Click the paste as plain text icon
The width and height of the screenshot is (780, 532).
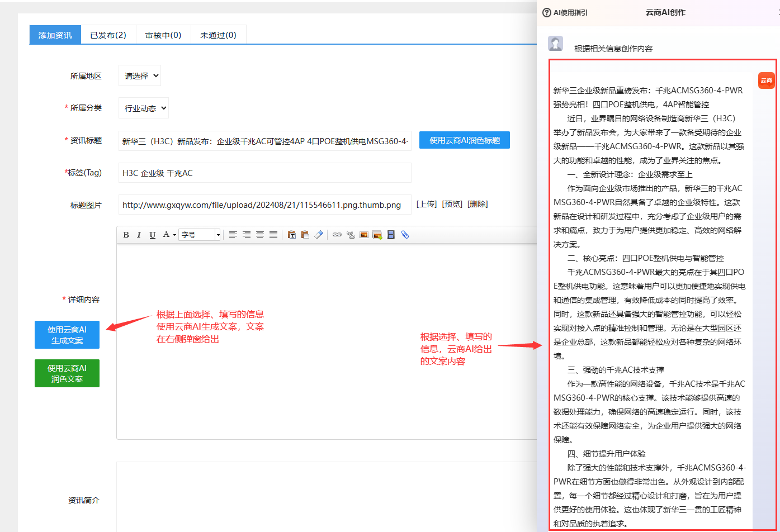[x=291, y=235]
